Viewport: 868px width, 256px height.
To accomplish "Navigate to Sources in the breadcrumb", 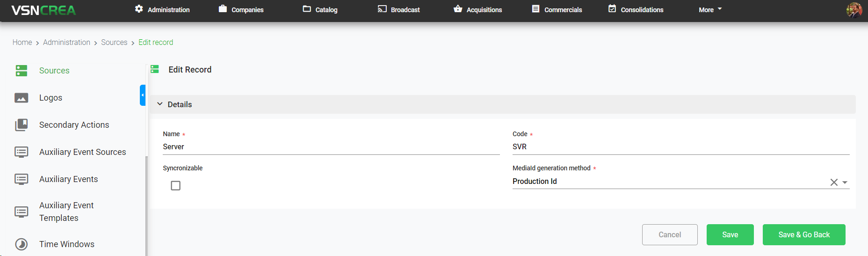I will (114, 43).
